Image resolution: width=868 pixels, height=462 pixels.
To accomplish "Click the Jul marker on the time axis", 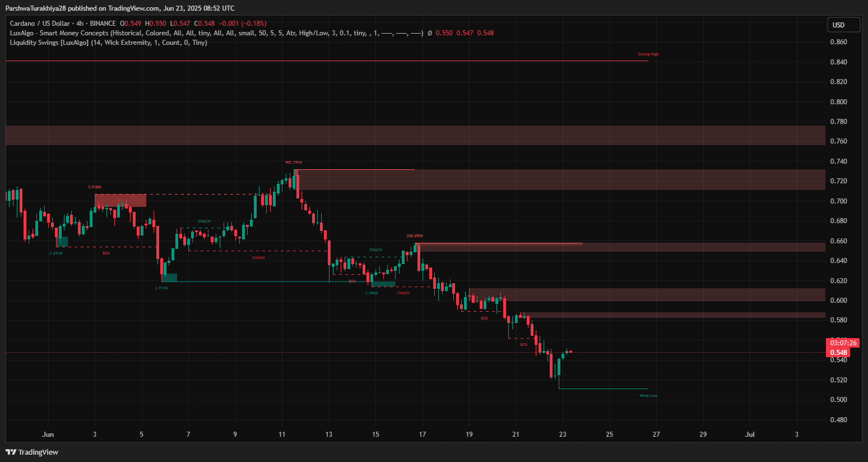I will pyautogui.click(x=750, y=435).
